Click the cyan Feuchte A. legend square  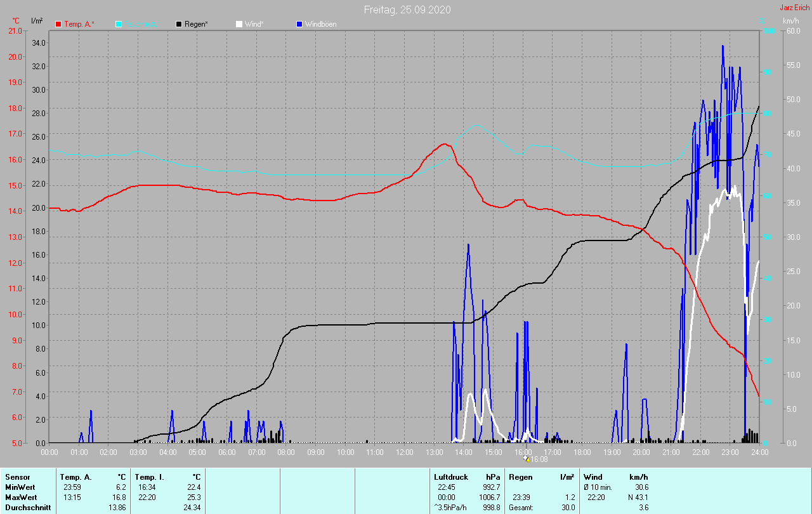pos(119,24)
